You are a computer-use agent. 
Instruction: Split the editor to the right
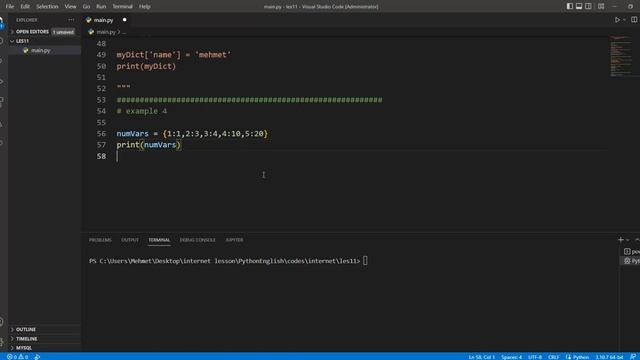click(x=634, y=20)
